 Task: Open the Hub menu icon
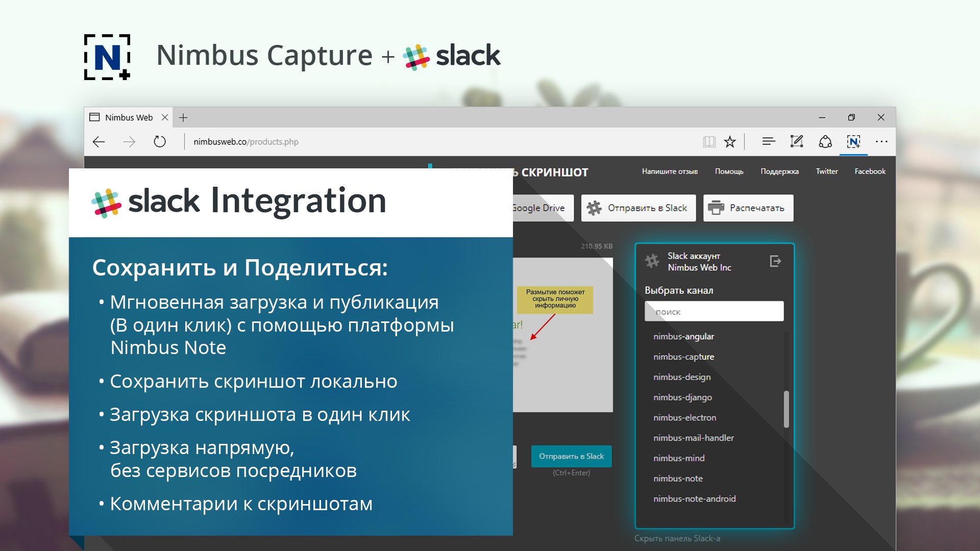click(x=769, y=142)
